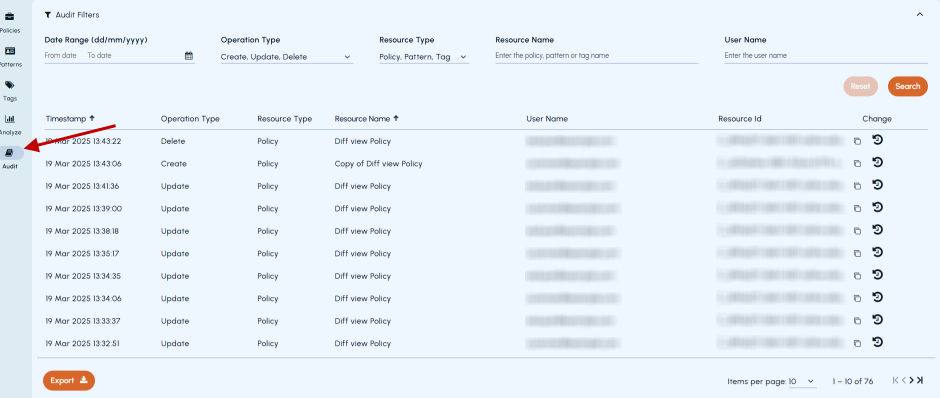Screen dimensions: 940x398
Task: View change history for 13:43:22 Delete row
Action: [x=878, y=140]
